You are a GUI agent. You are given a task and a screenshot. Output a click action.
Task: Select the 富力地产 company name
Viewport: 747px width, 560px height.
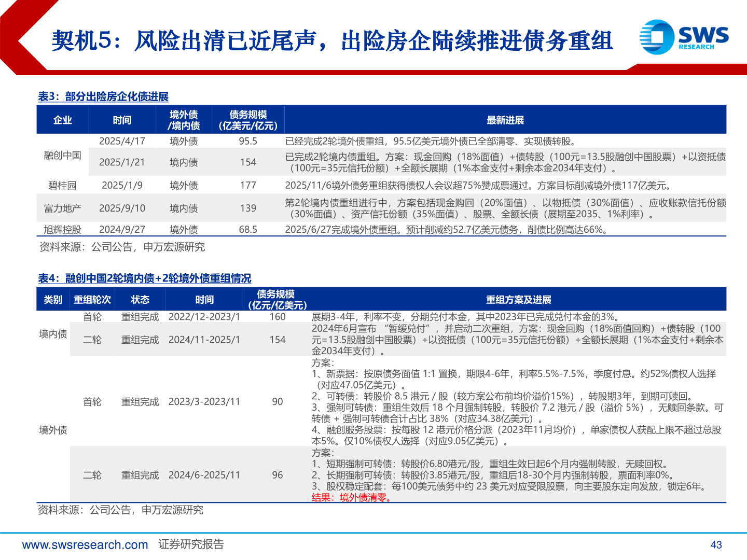(62, 208)
